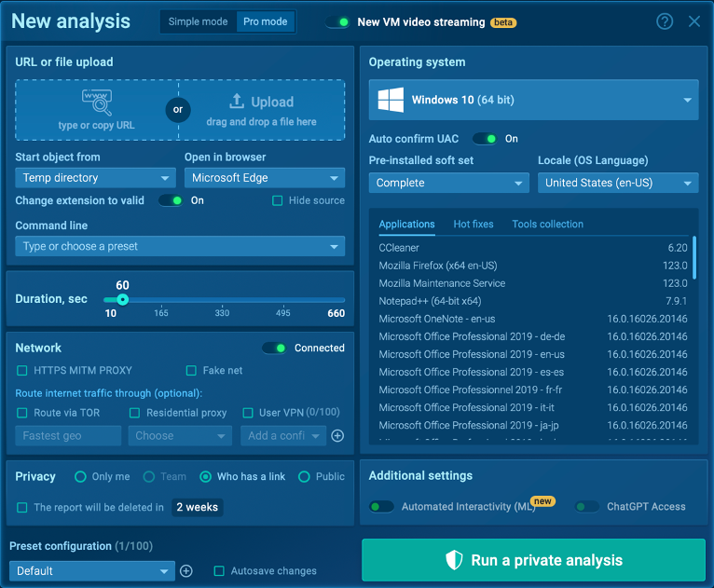Check the Hide source checkbox

(278, 200)
